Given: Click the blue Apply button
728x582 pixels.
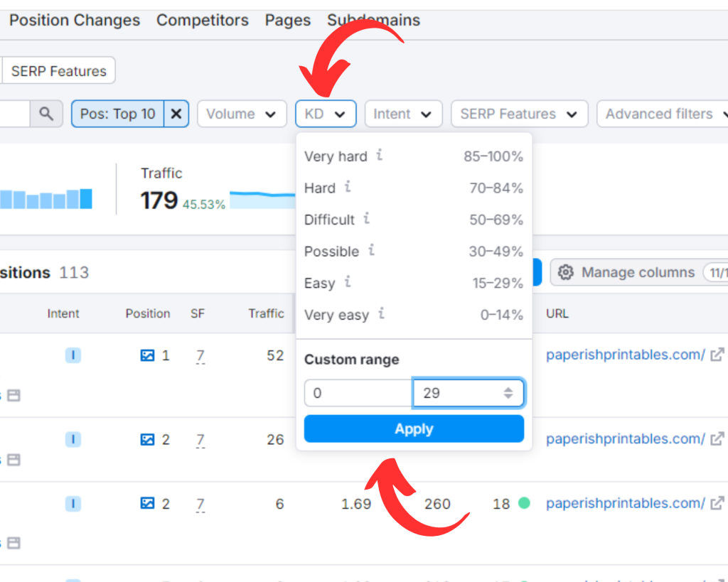Looking at the screenshot, I should (x=414, y=429).
